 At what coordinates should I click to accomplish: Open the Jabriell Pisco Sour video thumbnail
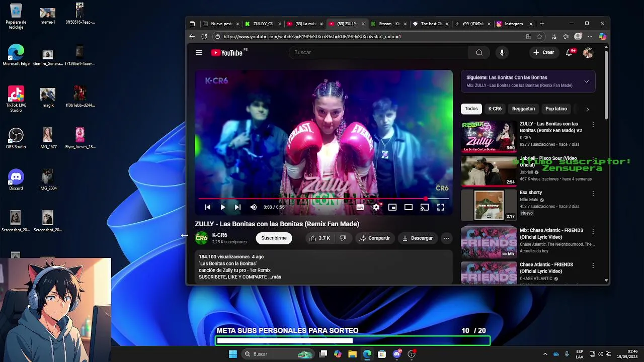[489, 170]
